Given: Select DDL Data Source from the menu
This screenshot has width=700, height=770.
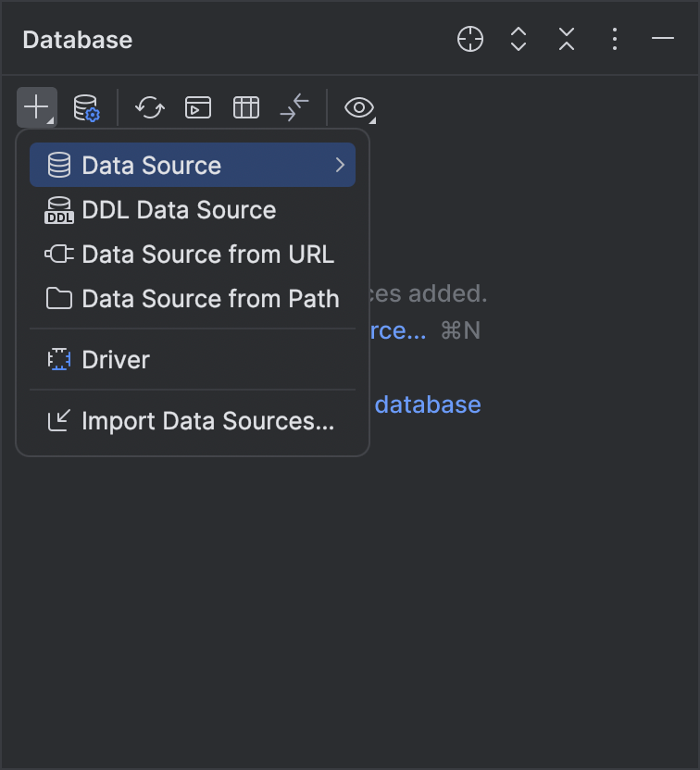Looking at the screenshot, I should [x=179, y=209].
